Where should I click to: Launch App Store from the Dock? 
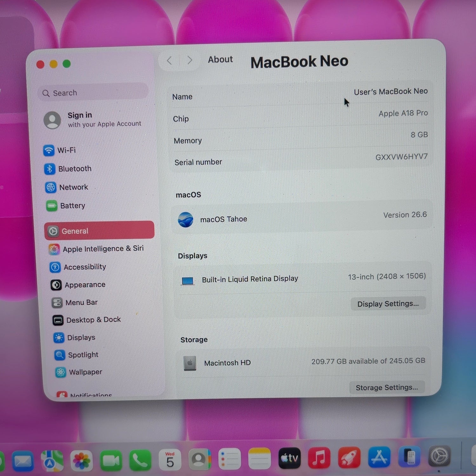379,457
